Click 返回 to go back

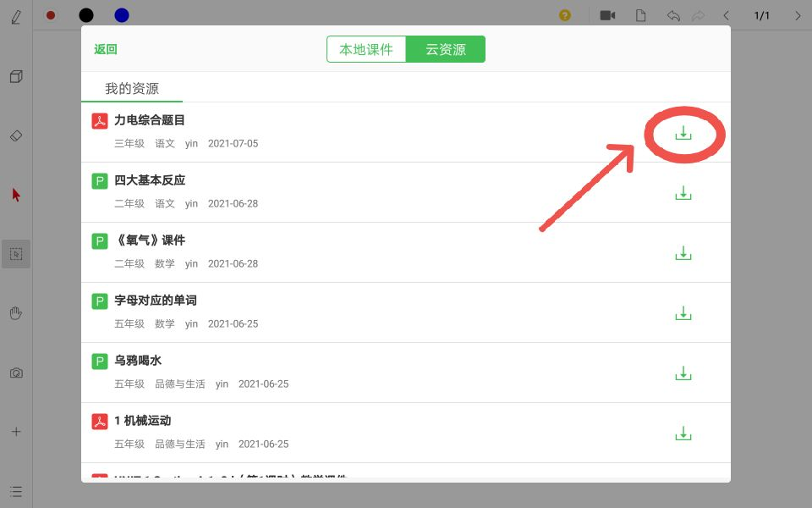pyautogui.click(x=106, y=49)
